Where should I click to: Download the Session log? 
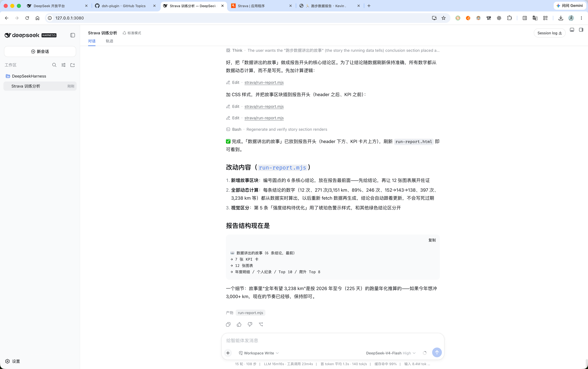[x=549, y=33]
